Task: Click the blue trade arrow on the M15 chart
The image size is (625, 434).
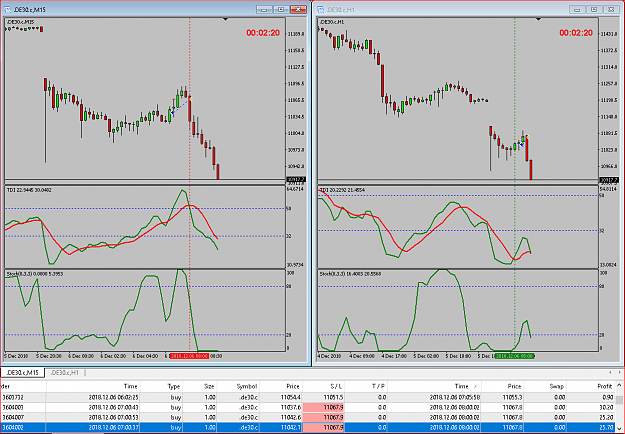Action: (x=172, y=114)
